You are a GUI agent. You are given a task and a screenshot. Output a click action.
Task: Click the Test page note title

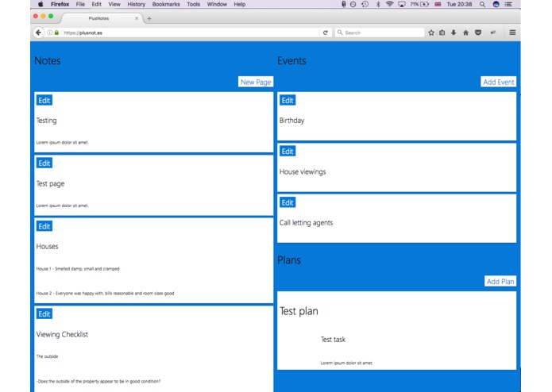tap(50, 183)
